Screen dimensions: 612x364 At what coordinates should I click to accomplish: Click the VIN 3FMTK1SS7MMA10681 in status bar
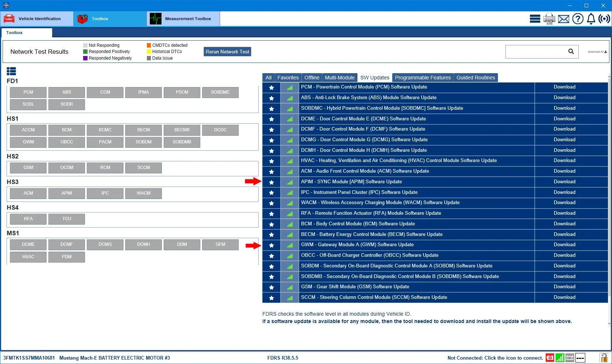(29, 358)
